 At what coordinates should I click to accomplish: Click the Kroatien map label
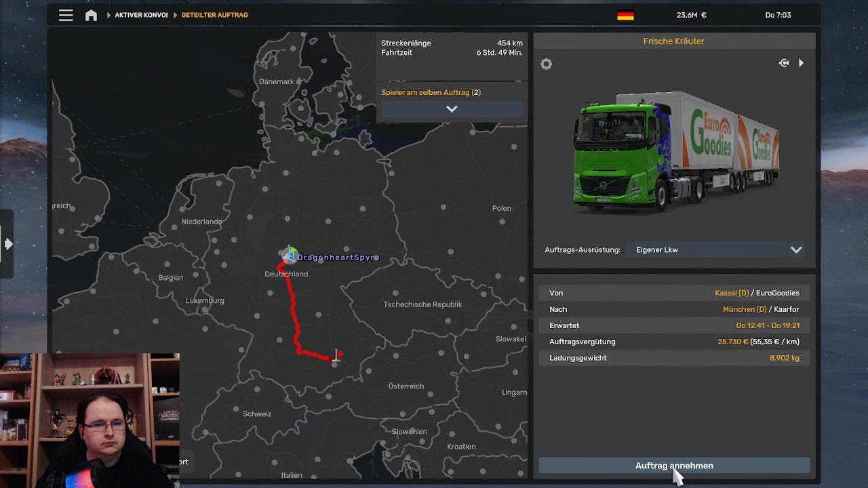coord(462,447)
